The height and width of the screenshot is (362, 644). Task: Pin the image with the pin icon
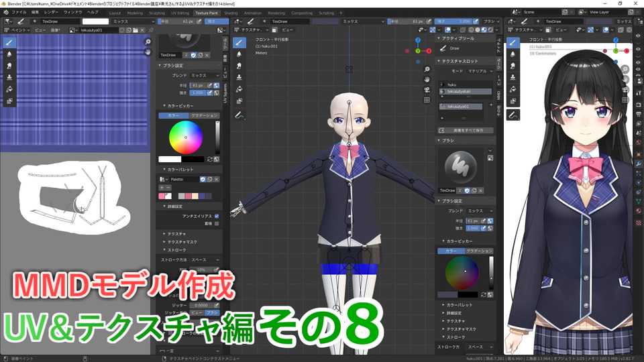pos(151,30)
